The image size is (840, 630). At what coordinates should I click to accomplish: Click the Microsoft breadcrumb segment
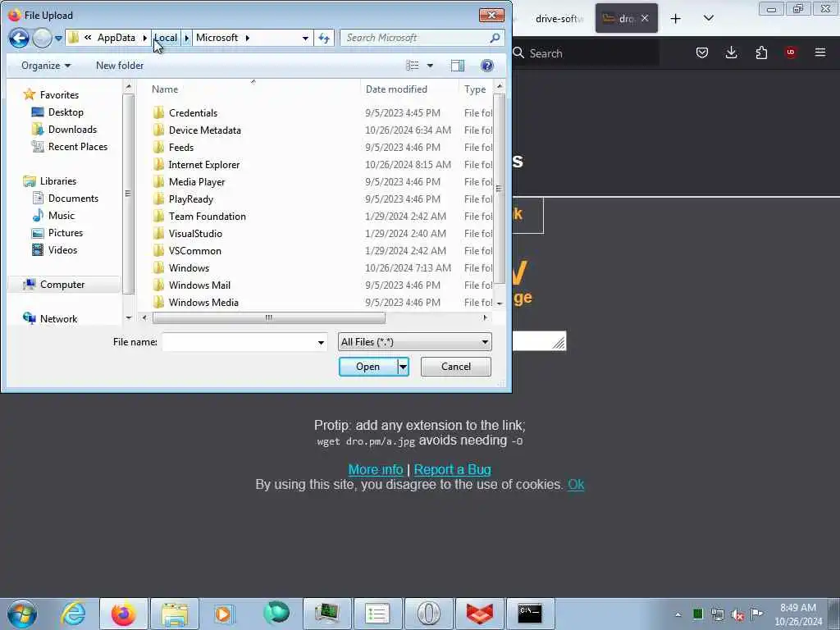click(217, 38)
